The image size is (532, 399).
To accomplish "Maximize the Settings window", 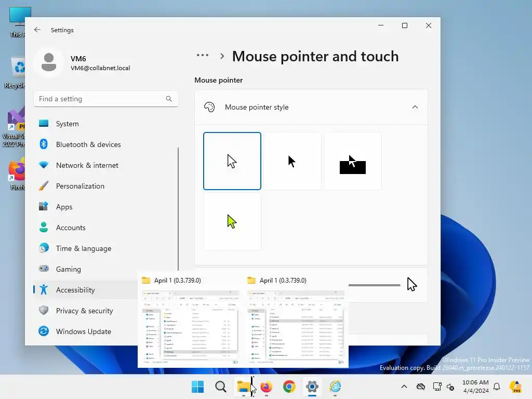I will 404,25.
